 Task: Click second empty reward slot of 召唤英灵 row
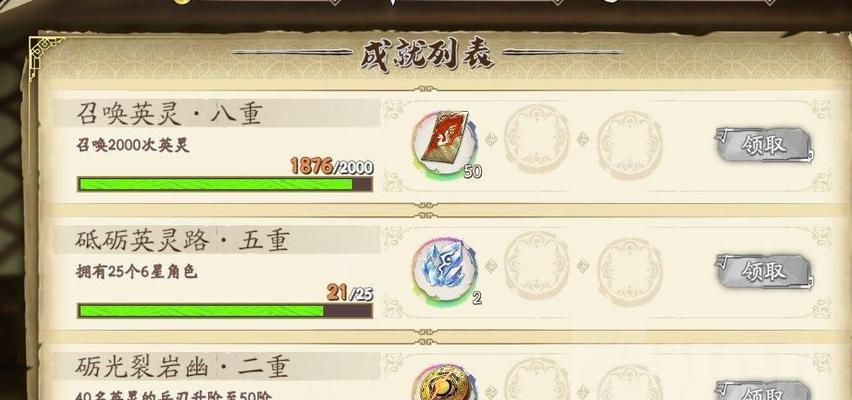coord(537,145)
